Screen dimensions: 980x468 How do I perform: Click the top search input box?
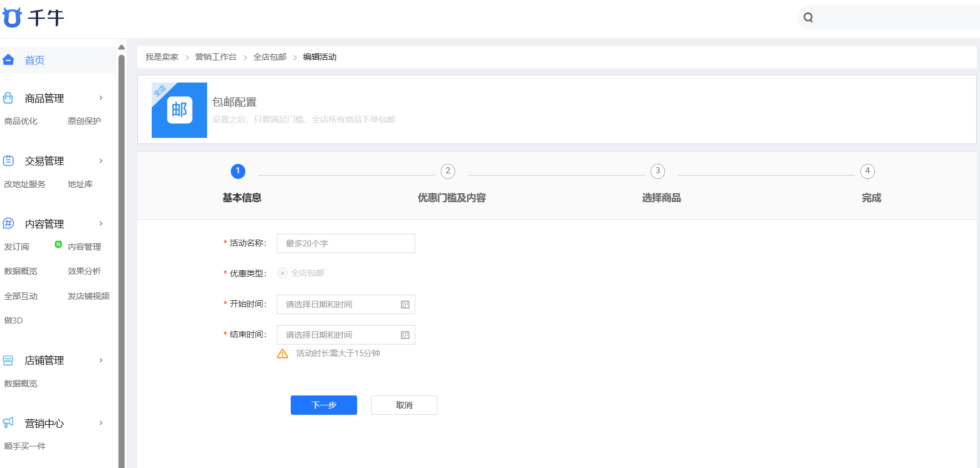[x=889, y=17]
